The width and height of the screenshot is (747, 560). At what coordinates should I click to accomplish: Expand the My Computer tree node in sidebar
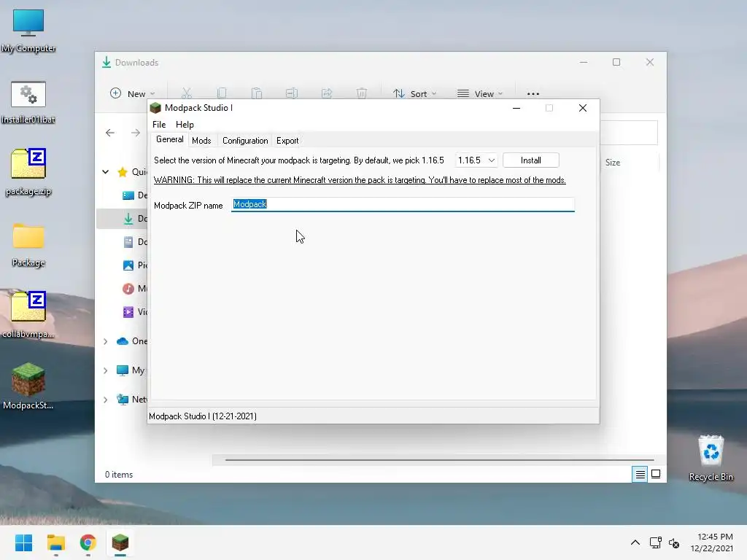[x=106, y=370]
